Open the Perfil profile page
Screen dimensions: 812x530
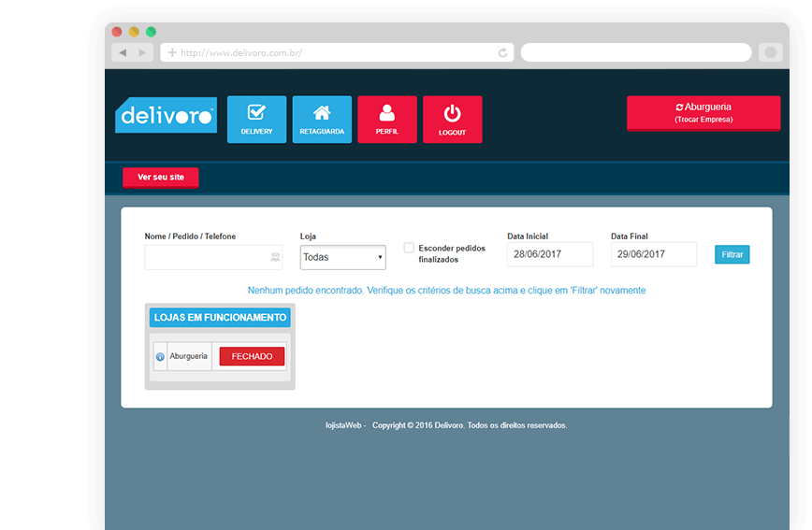pyautogui.click(x=387, y=119)
